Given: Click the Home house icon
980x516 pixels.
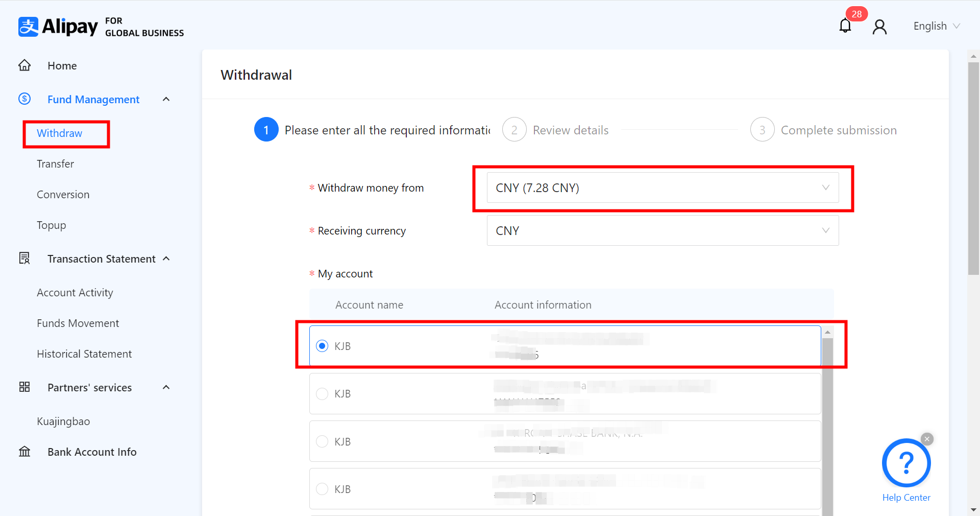Looking at the screenshot, I should pyautogui.click(x=24, y=65).
